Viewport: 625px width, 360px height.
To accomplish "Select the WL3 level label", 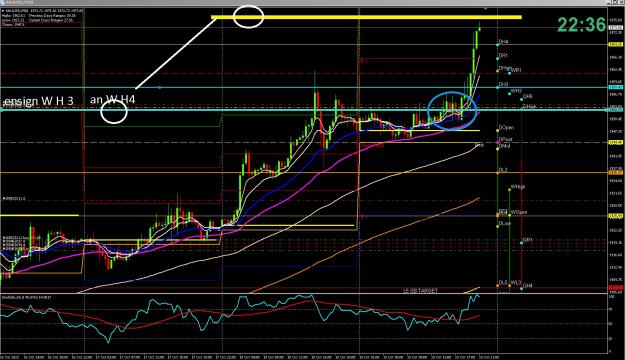I will click(516, 283).
